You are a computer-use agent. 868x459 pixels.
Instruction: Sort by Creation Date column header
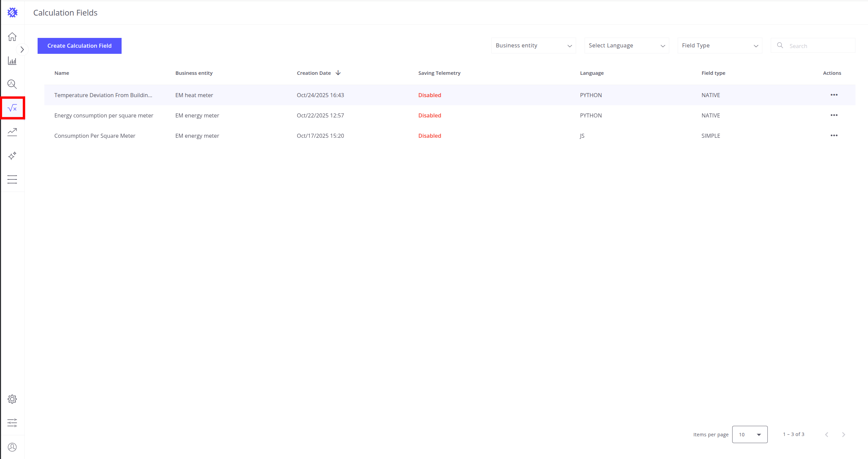[314, 73]
